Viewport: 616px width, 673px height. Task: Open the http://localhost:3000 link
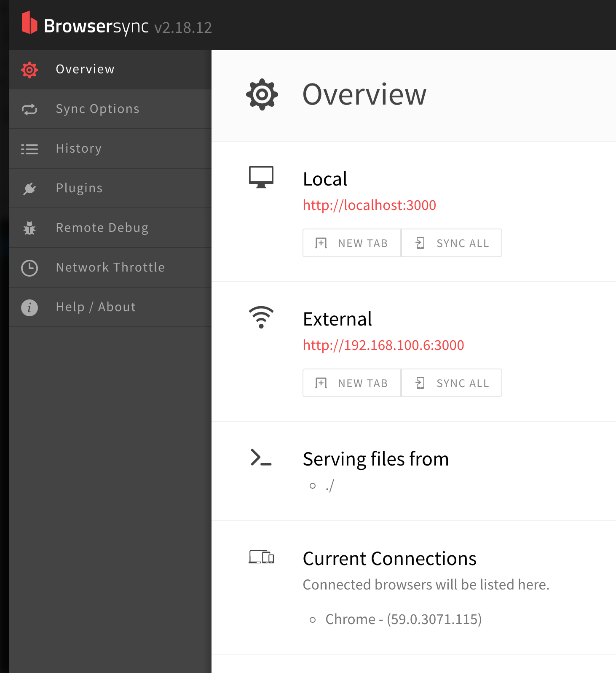point(370,205)
